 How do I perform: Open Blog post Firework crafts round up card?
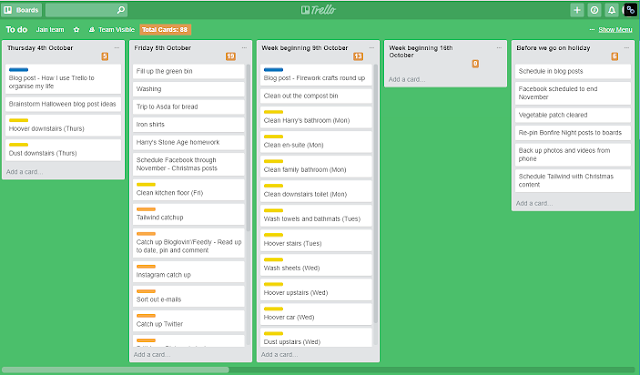pos(316,75)
